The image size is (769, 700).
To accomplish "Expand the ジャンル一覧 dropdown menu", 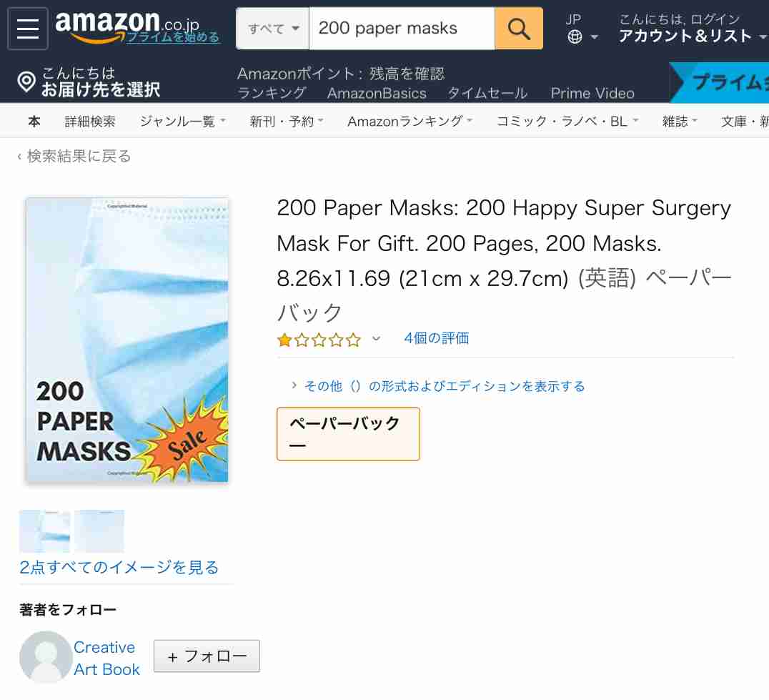I will click(x=182, y=121).
